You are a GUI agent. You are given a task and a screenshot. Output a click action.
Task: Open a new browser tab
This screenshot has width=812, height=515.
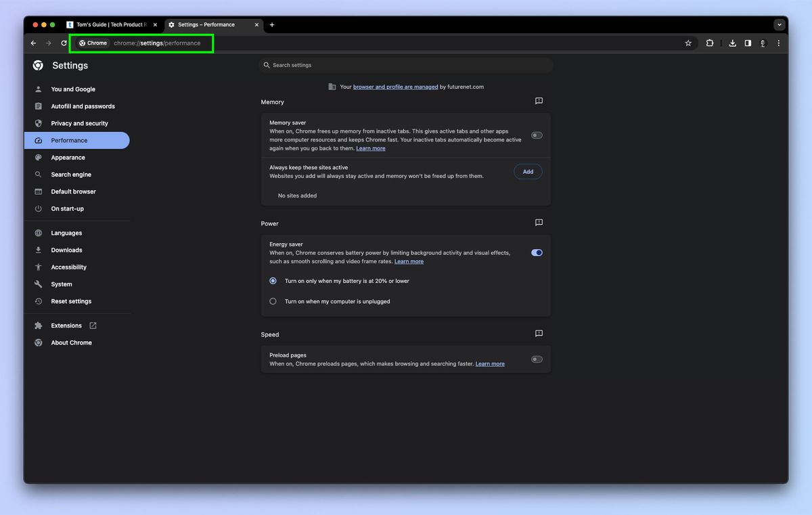pyautogui.click(x=272, y=24)
